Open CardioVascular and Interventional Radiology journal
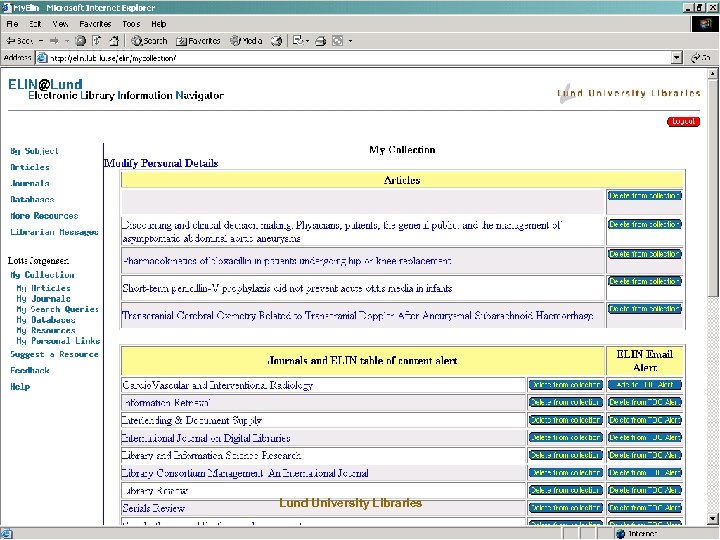Viewport: 720px width, 540px height. pos(217,385)
